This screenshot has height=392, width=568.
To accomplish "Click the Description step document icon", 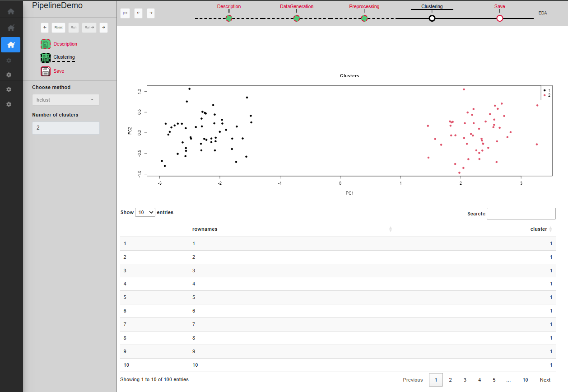I will pyautogui.click(x=46, y=44).
